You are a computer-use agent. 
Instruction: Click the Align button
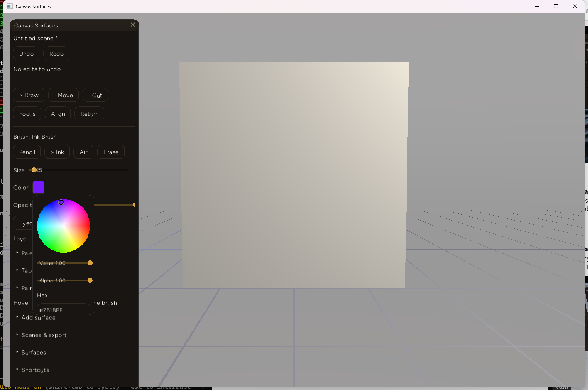(x=58, y=114)
